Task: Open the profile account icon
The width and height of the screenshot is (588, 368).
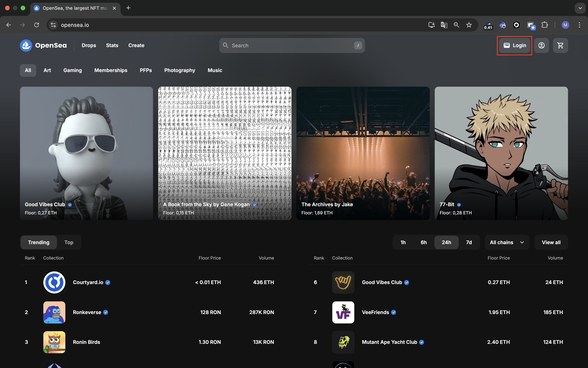Action: [541, 46]
